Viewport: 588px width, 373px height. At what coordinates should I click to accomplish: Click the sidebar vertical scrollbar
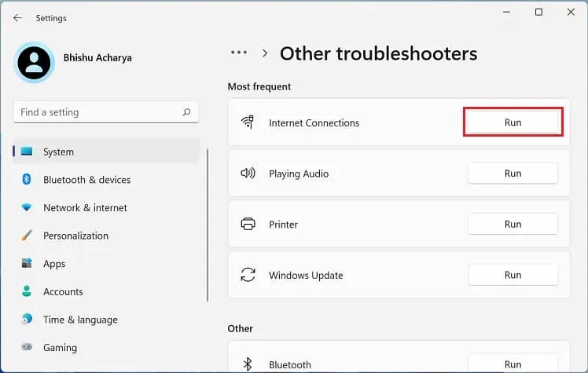pyautogui.click(x=208, y=224)
